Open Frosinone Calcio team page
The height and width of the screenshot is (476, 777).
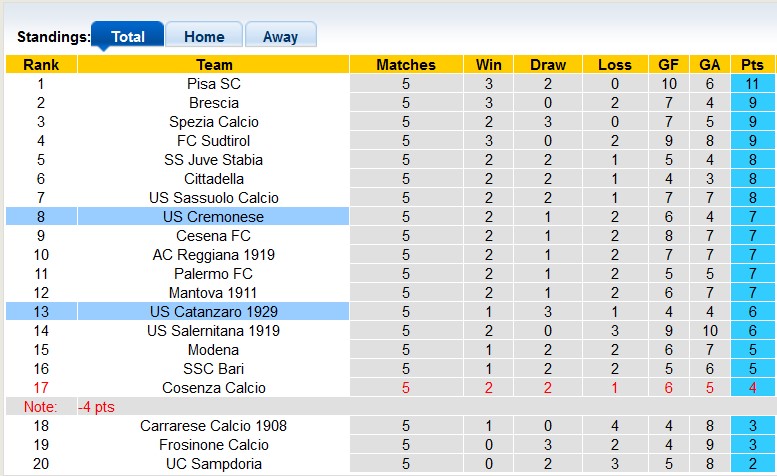213,445
